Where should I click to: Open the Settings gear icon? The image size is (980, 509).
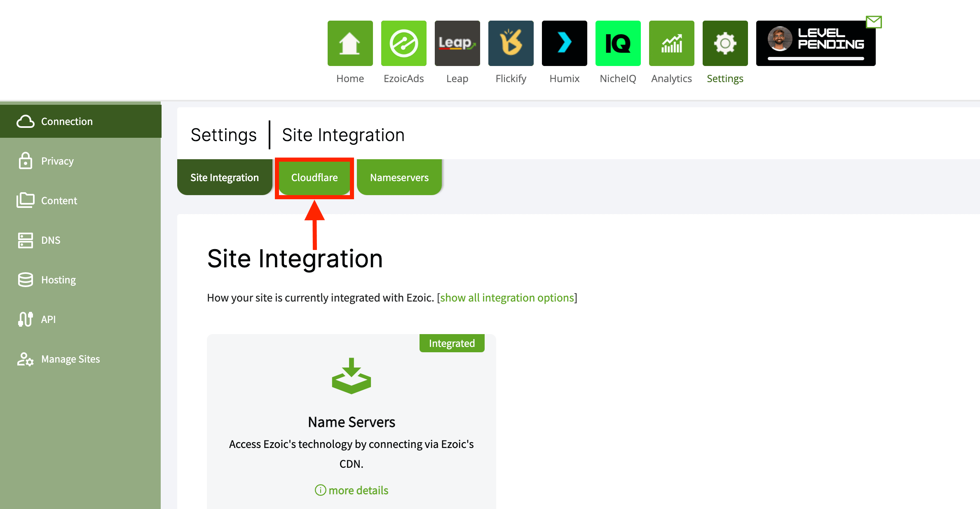pos(725,43)
